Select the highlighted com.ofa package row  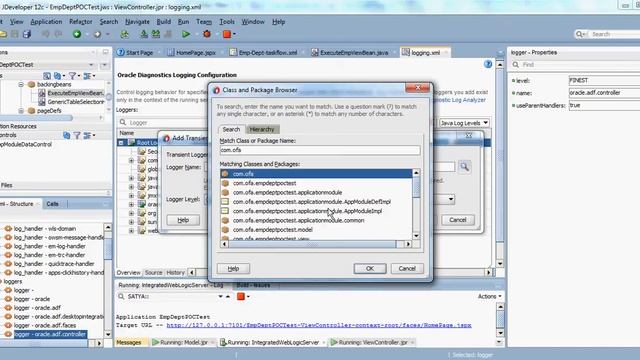(316, 174)
